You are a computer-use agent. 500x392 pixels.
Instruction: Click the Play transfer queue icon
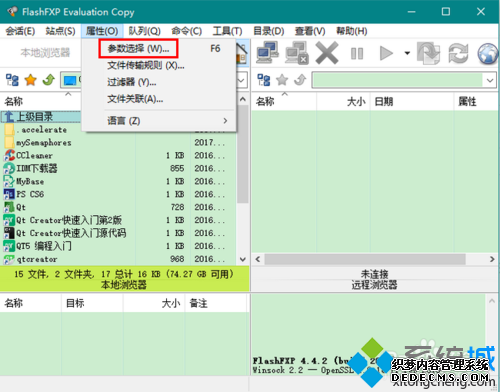click(386, 53)
